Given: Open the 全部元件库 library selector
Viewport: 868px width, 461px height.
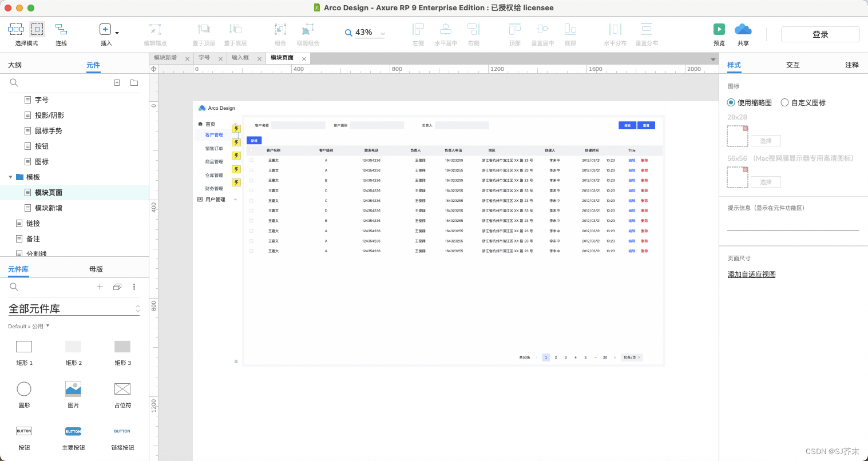Looking at the screenshot, I should [x=74, y=308].
